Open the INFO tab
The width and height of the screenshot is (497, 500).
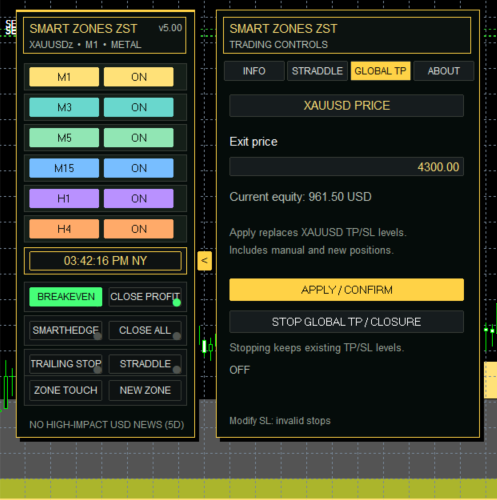pos(254,71)
